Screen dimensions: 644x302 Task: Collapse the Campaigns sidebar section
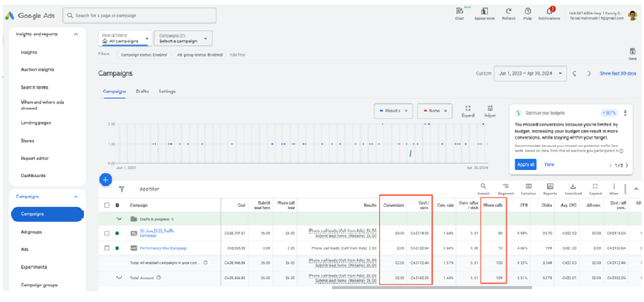(76, 196)
